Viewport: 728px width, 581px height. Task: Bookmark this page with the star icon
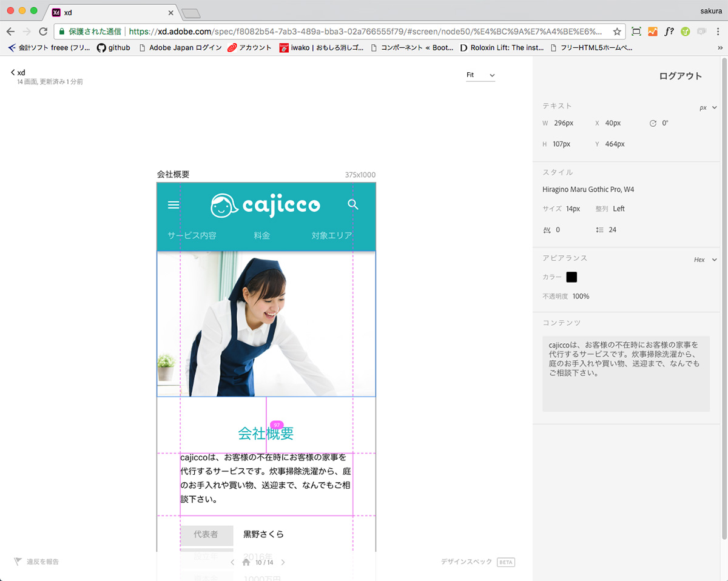(617, 32)
